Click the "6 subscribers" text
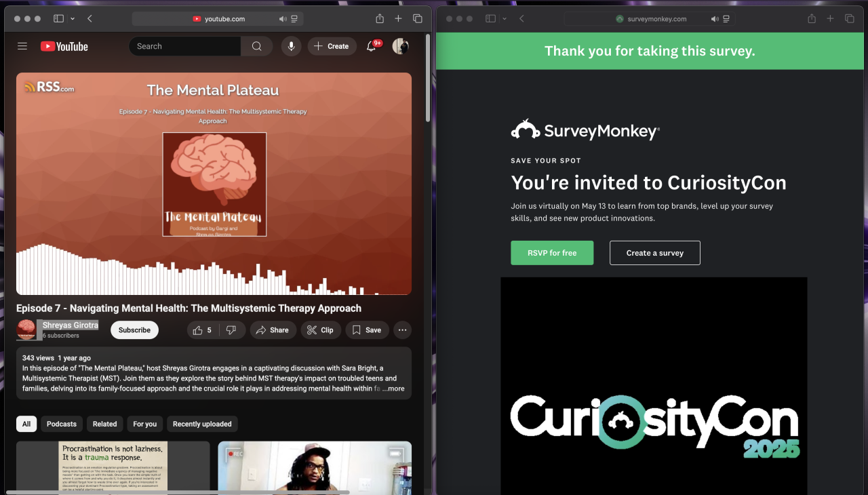Image resolution: width=868 pixels, height=495 pixels. click(61, 336)
